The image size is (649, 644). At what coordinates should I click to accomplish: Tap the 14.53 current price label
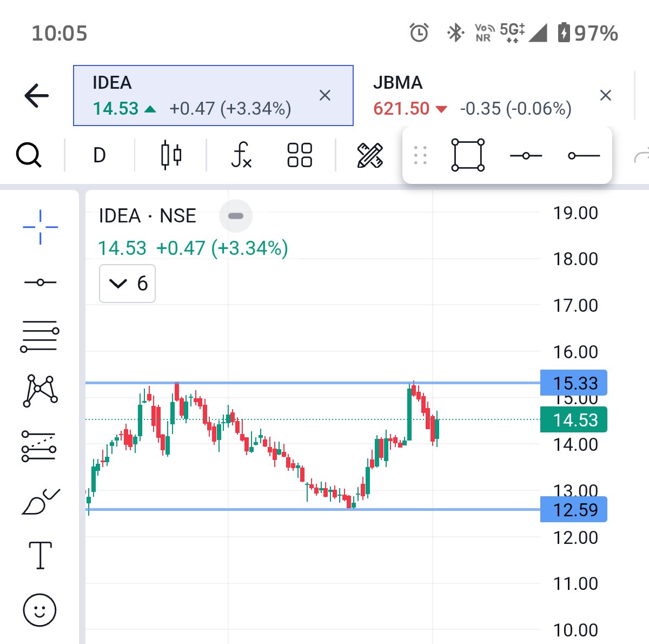click(574, 420)
